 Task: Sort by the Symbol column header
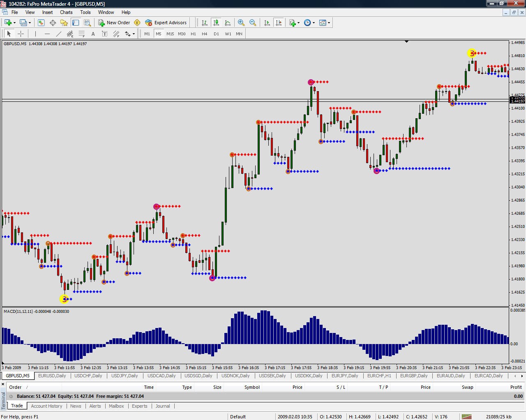tap(252, 387)
